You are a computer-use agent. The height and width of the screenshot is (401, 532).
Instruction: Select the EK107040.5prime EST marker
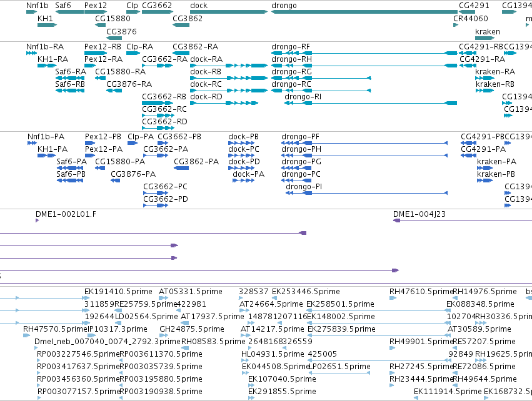[251, 385]
